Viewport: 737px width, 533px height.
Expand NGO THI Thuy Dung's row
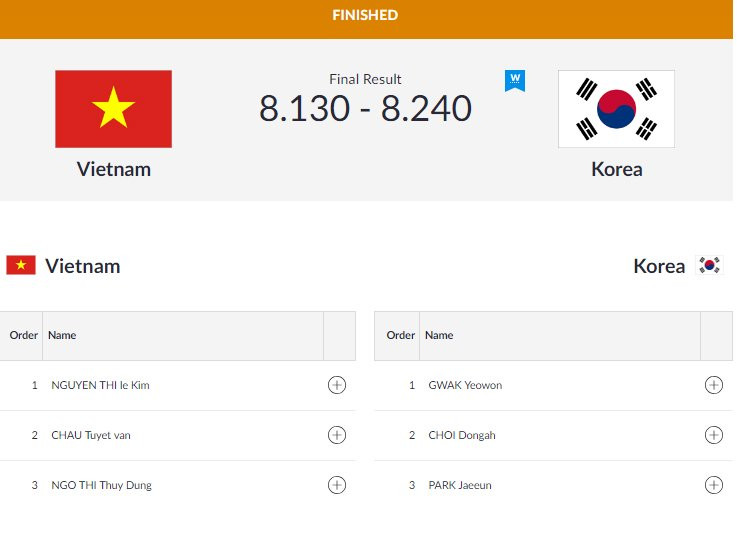(x=337, y=485)
